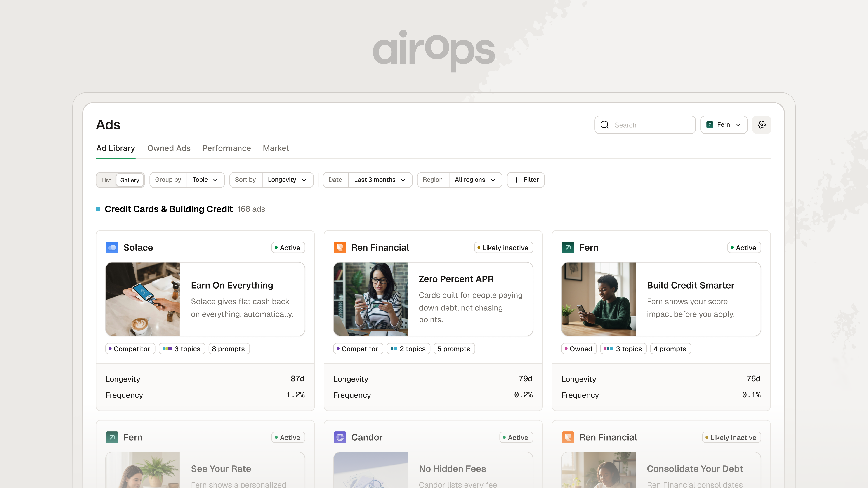Click the Fern workspace icon in header
868x488 pixels.
710,125
